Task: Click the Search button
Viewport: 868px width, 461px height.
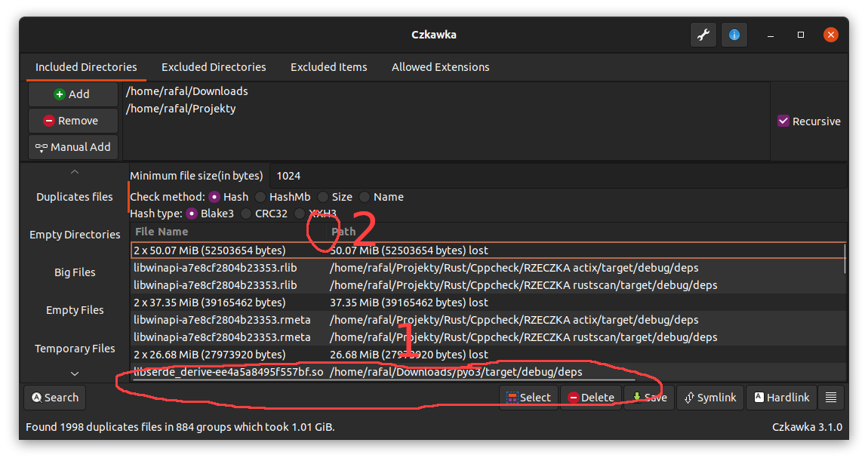Action: (55, 398)
